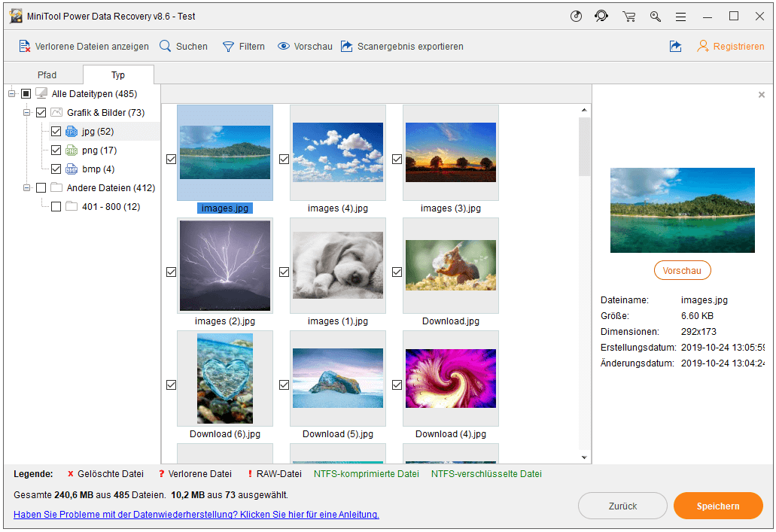Open the shopping cart icon
Viewport: 776px width, 532px height.
[629, 17]
